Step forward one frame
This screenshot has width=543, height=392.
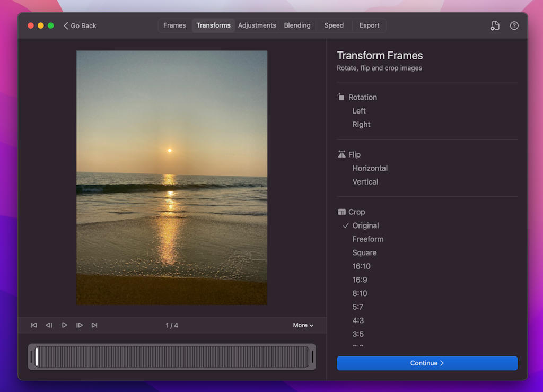coord(80,325)
